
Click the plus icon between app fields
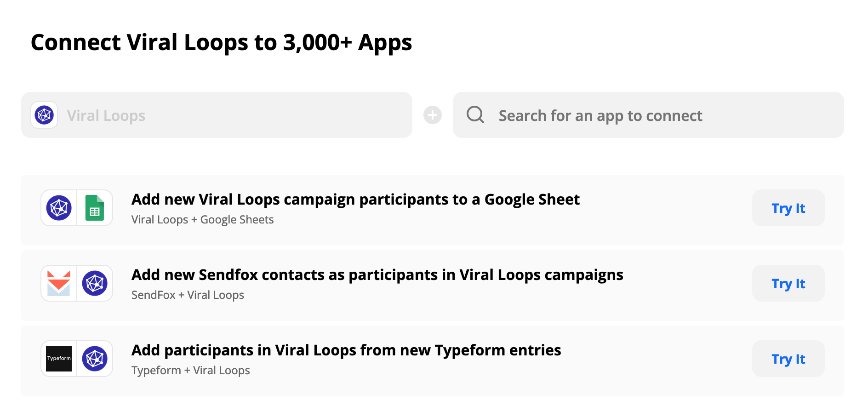432,115
